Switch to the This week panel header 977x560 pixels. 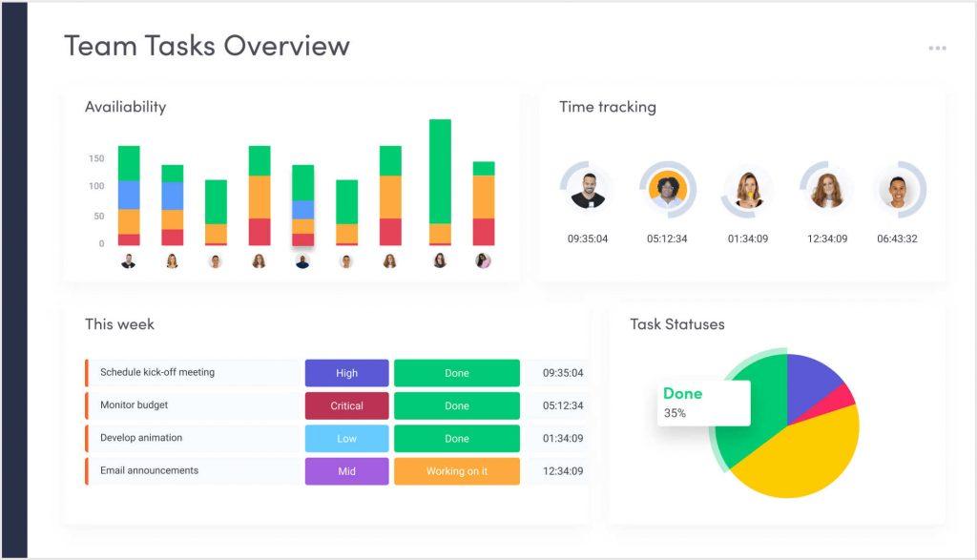pos(118,324)
